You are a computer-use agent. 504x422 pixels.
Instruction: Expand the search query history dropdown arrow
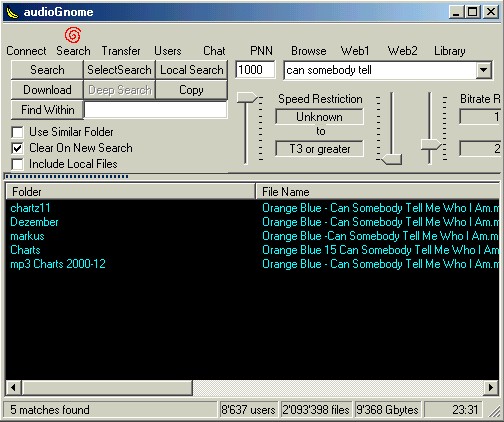coord(484,70)
